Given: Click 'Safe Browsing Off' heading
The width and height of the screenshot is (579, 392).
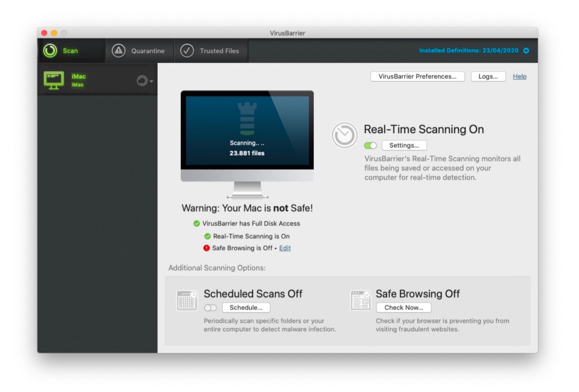Looking at the screenshot, I should [418, 294].
